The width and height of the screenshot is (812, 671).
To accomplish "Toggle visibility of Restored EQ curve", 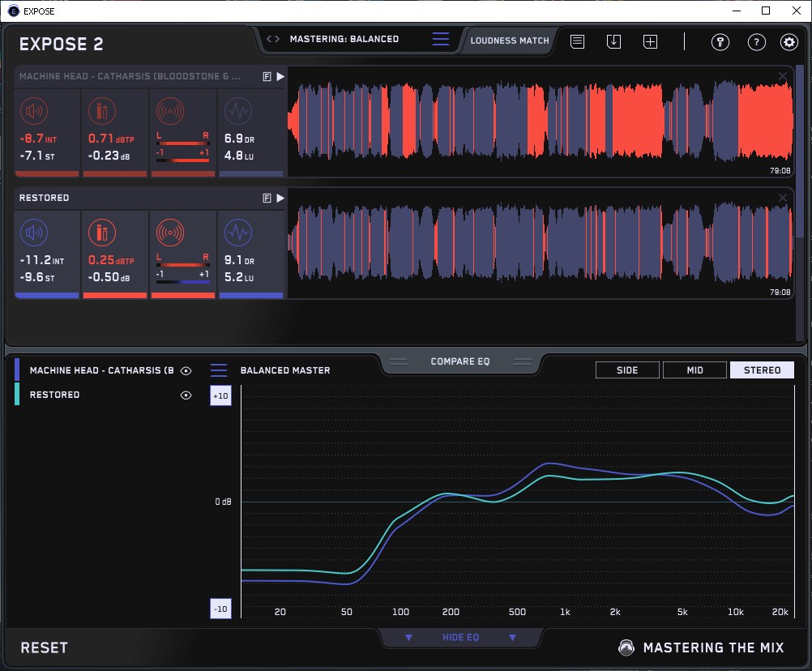I will click(x=186, y=395).
